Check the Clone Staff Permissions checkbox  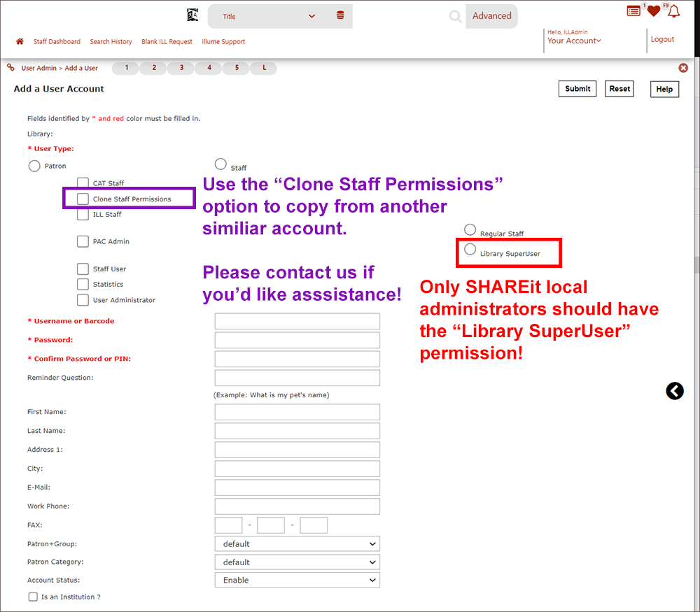coord(83,199)
